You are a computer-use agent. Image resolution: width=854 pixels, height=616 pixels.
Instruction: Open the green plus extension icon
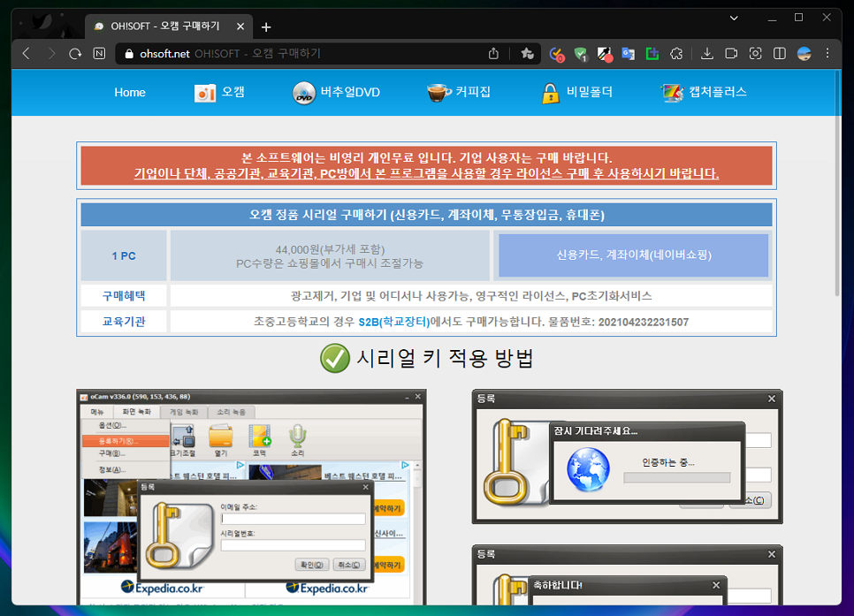point(652,53)
